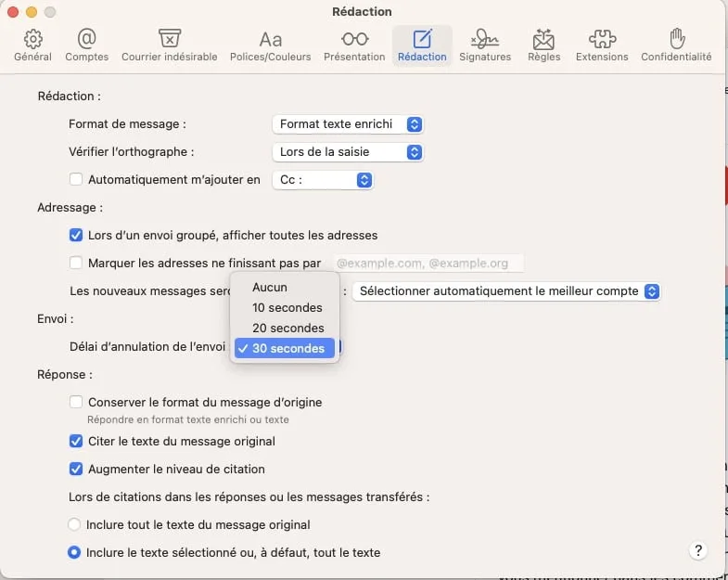Click the @example.com domain input field
728x580 pixels.
click(x=428, y=264)
